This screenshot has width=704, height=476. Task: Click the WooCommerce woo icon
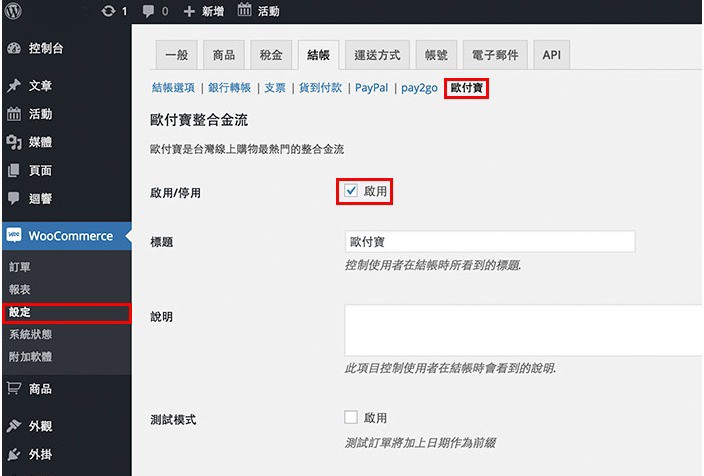coord(14,235)
